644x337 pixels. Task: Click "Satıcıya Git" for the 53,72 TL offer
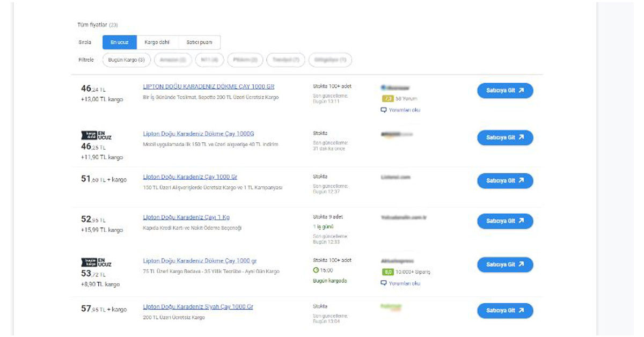click(x=505, y=265)
